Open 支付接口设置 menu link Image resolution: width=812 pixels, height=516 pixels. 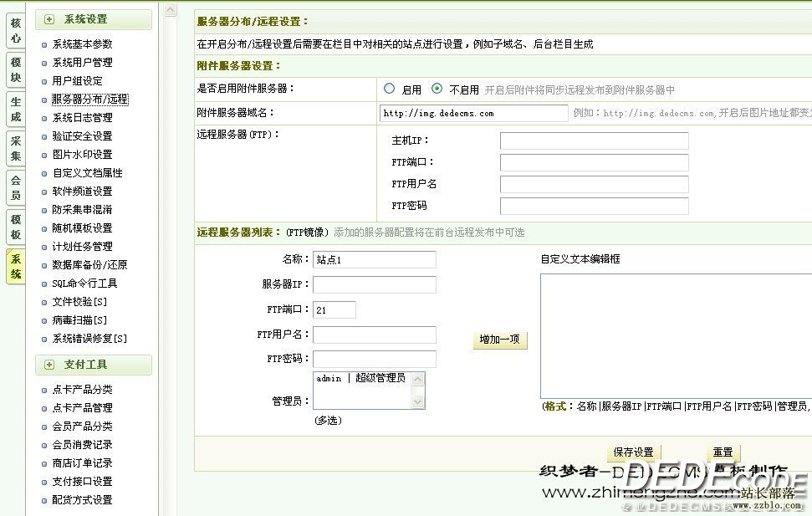(x=82, y=481)
